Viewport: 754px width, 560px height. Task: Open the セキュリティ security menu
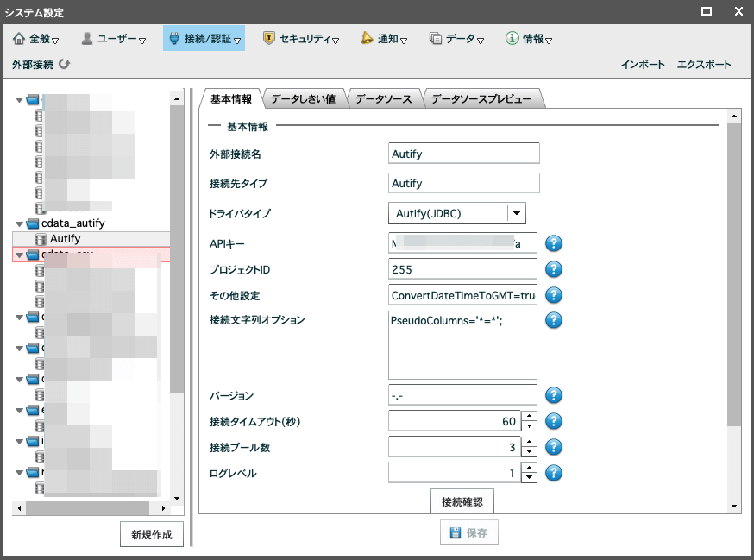click(x=301, y=39)
